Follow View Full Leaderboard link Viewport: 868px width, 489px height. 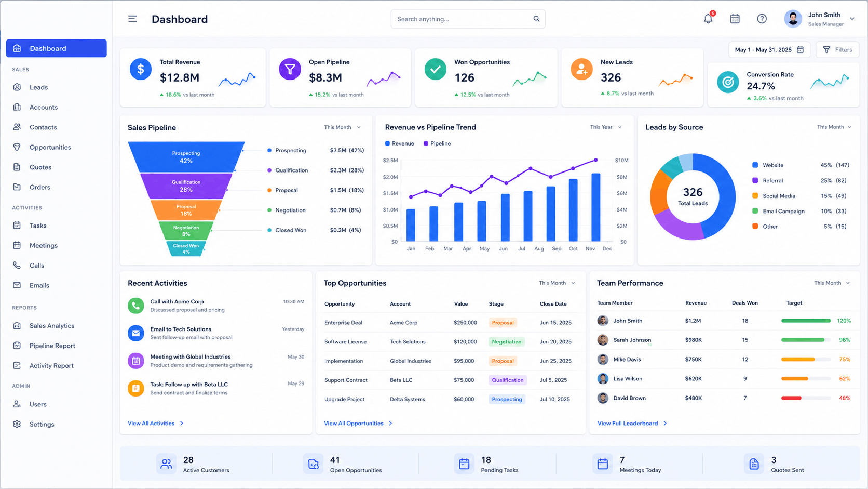pyautogui.click(x=632, y=424)
